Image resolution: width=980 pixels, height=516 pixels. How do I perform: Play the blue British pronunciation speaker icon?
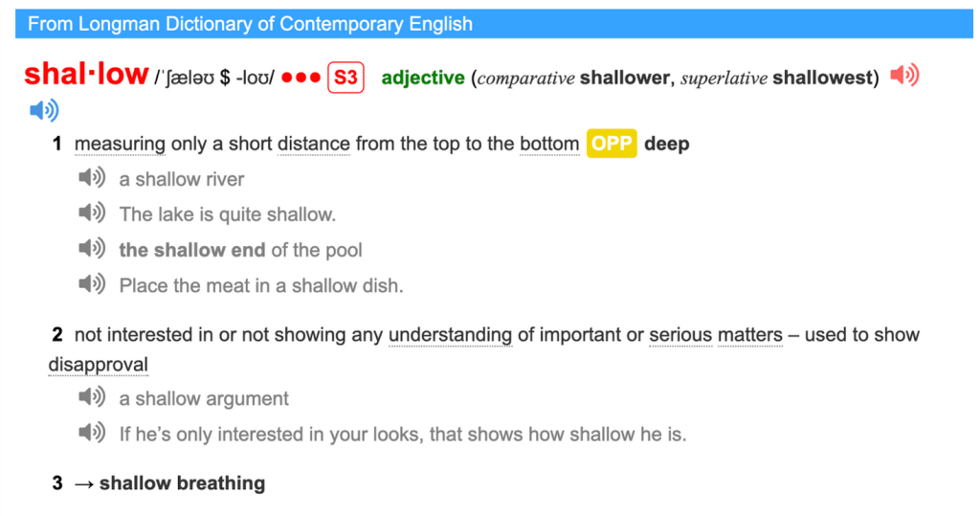pos(44,111)
